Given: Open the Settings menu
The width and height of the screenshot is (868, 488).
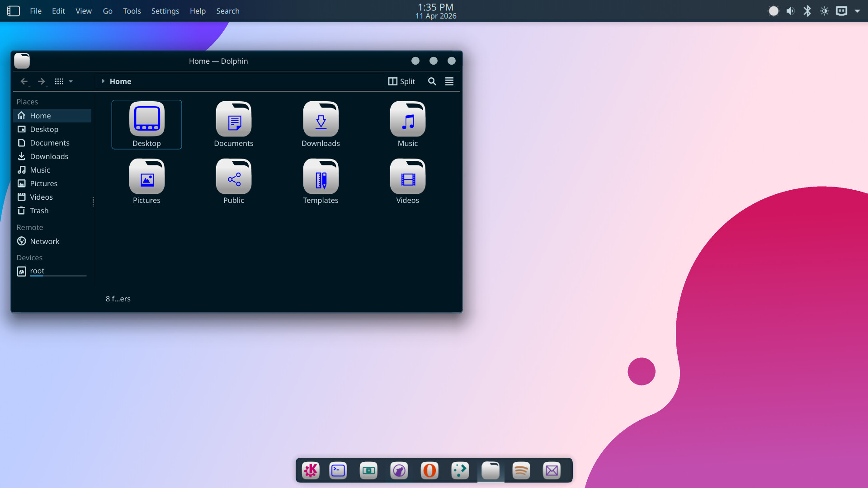Looking at the screenshot, I should [x=165, y=11].
